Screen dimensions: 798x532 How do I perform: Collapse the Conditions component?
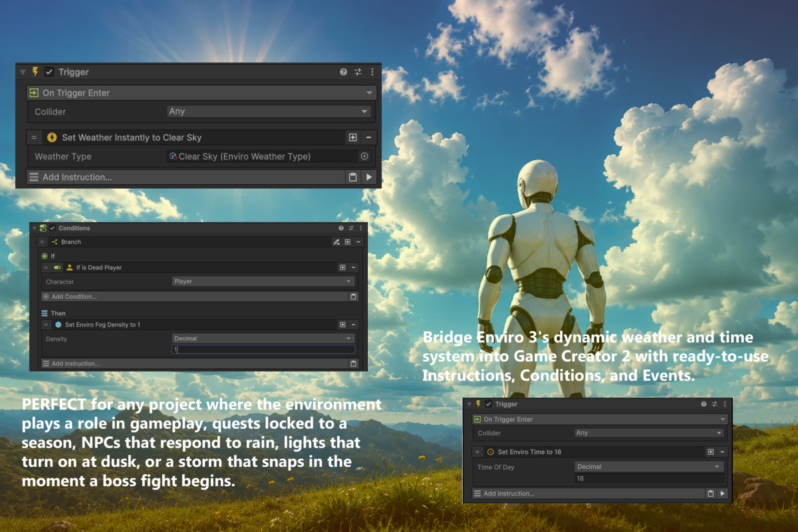click(34, 228)
